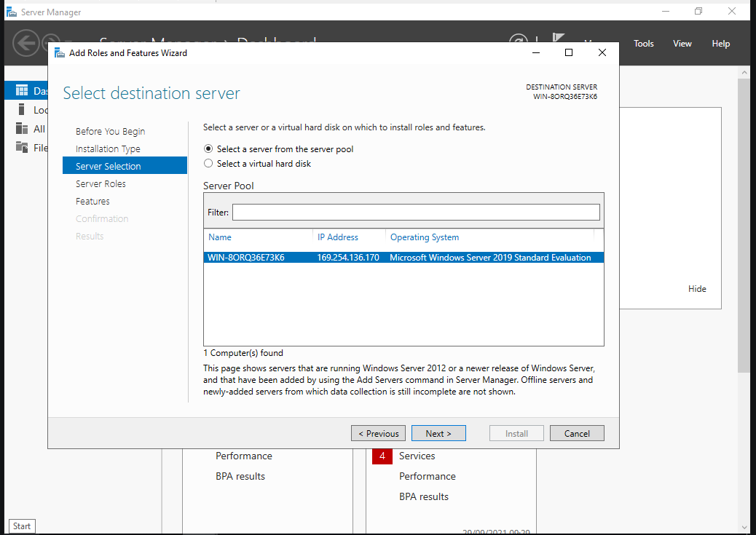Open Dashboard via its sidebar grid icon
The width and height of the screenshot is (756, 535).
point(22,90)
